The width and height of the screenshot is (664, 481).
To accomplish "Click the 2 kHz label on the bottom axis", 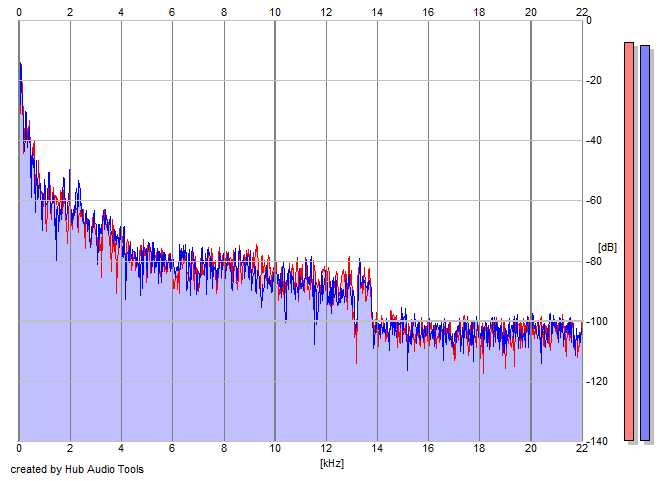I will pos(70,448).
